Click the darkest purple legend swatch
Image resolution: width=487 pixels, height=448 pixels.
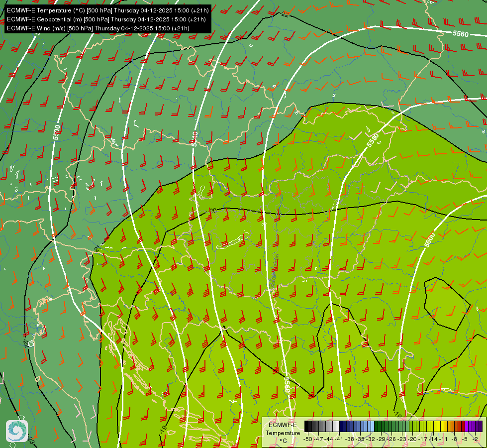pos(481,426)
